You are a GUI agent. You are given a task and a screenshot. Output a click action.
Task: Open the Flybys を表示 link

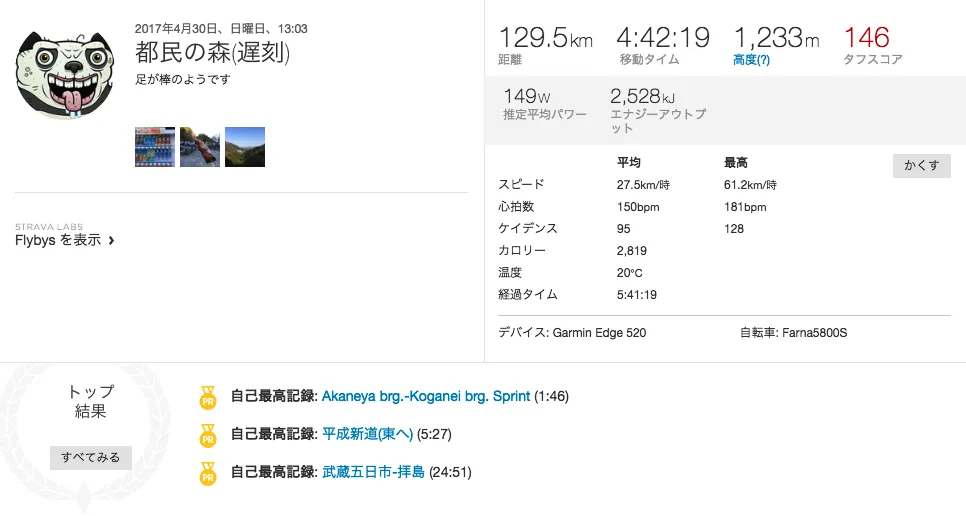point(58,240)
